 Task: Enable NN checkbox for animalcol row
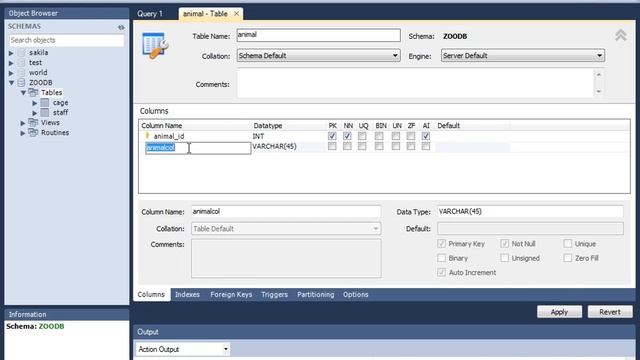point(347,146)
